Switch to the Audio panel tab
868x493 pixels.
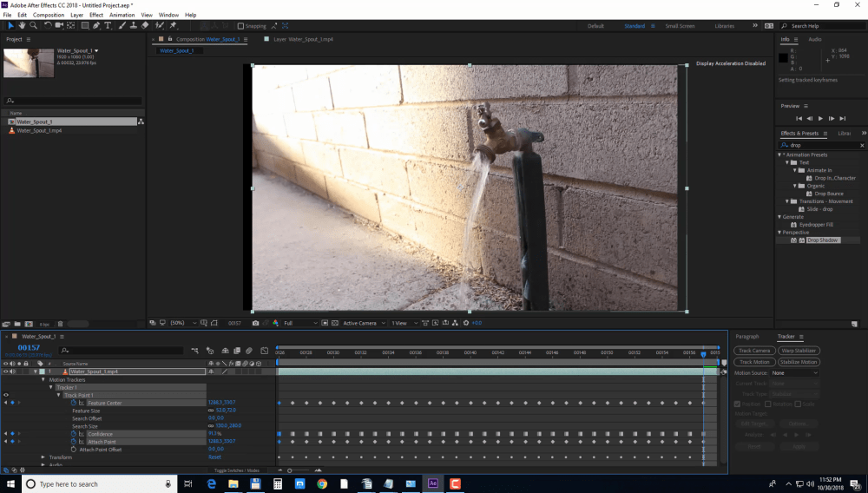pyautogui.click(x=815, y=39)
